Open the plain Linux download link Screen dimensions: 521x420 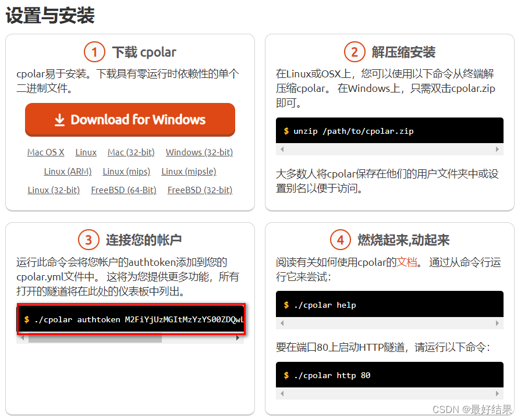coord(86,152)
